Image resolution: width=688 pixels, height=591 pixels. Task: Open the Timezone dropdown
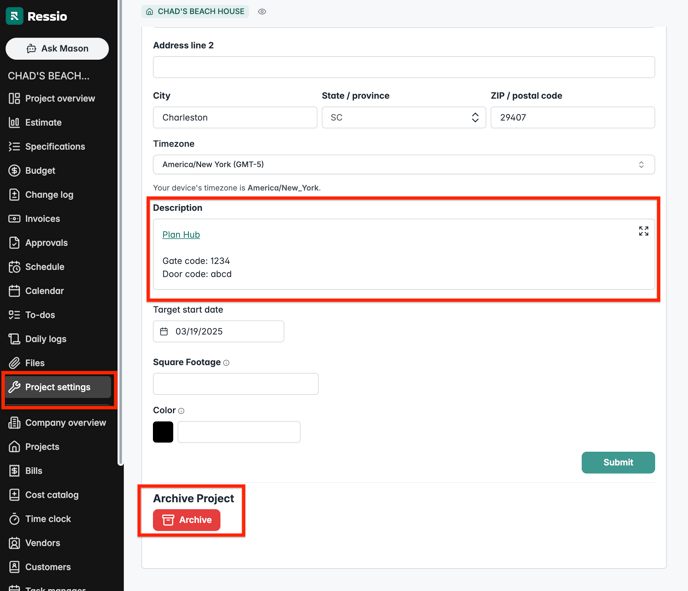tap(403, 165)
